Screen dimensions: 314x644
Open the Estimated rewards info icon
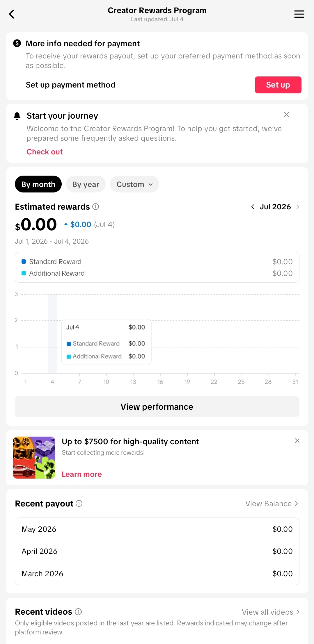click(x=96, y=207)
